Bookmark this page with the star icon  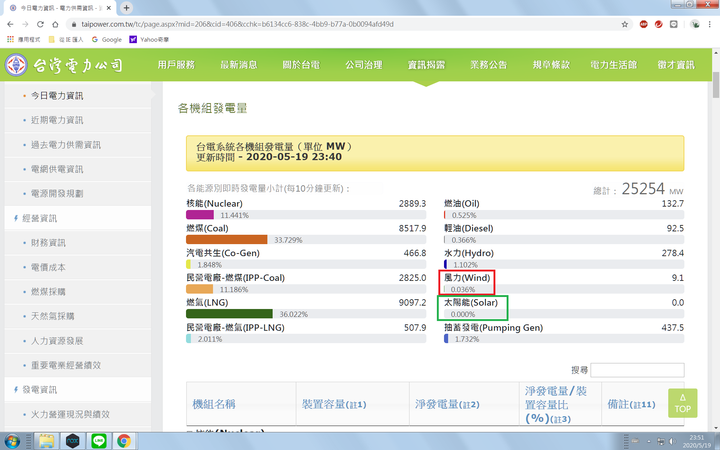(624, 24)
